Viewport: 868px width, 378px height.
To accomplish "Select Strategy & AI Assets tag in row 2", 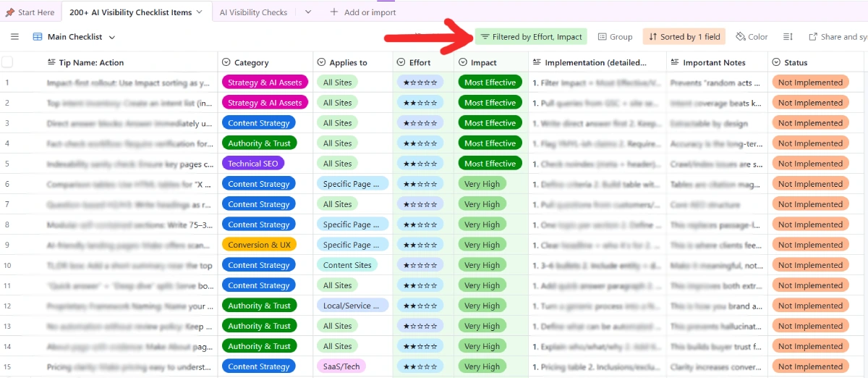I will click(x=265, y=103).
